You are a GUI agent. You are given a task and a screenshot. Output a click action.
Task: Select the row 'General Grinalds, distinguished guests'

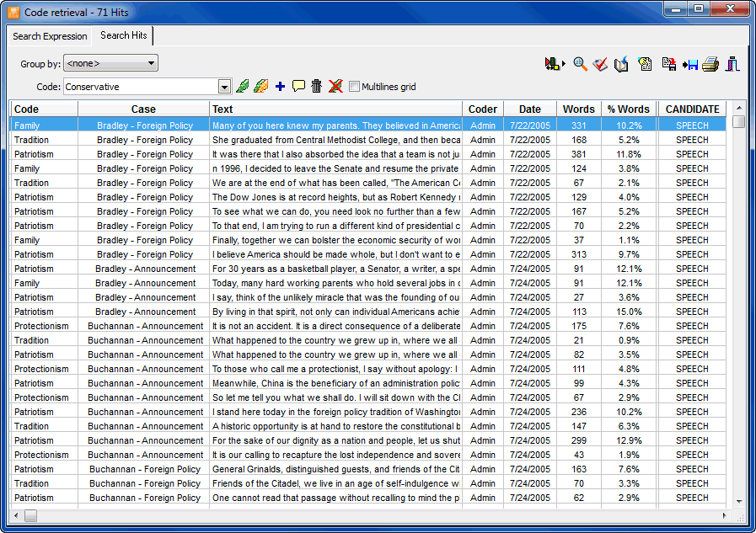(x=367, y=469)
